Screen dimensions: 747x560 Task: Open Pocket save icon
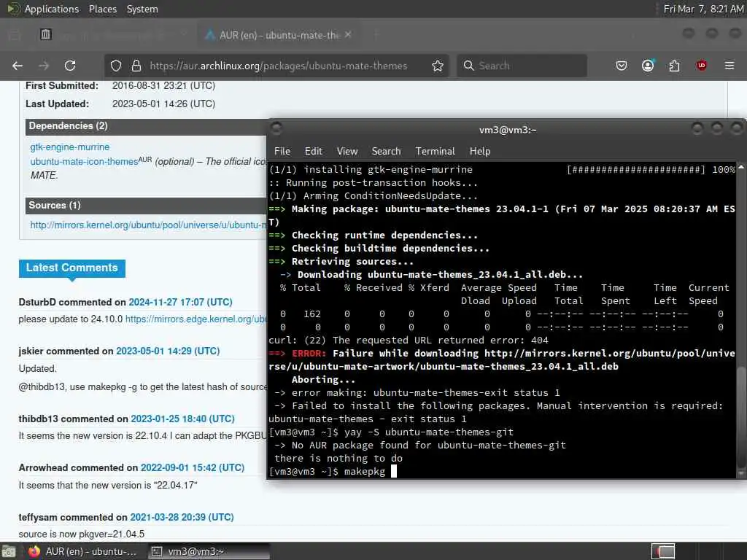[622, 66]
